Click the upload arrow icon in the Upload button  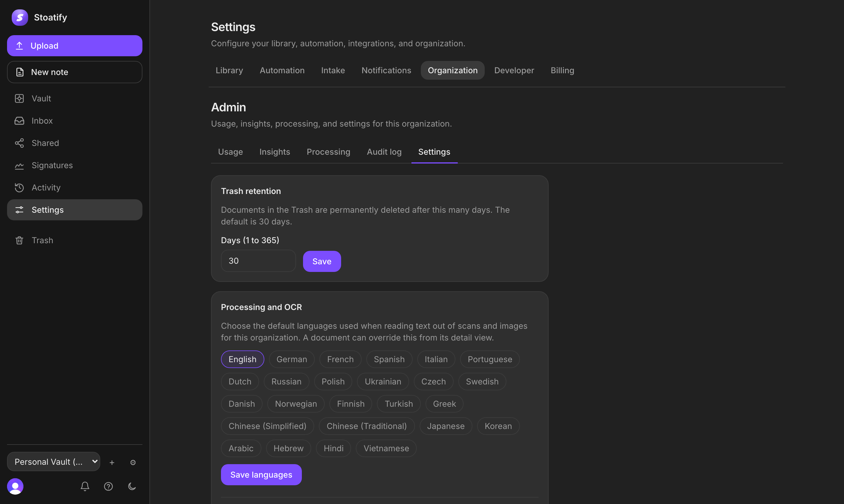19,45
